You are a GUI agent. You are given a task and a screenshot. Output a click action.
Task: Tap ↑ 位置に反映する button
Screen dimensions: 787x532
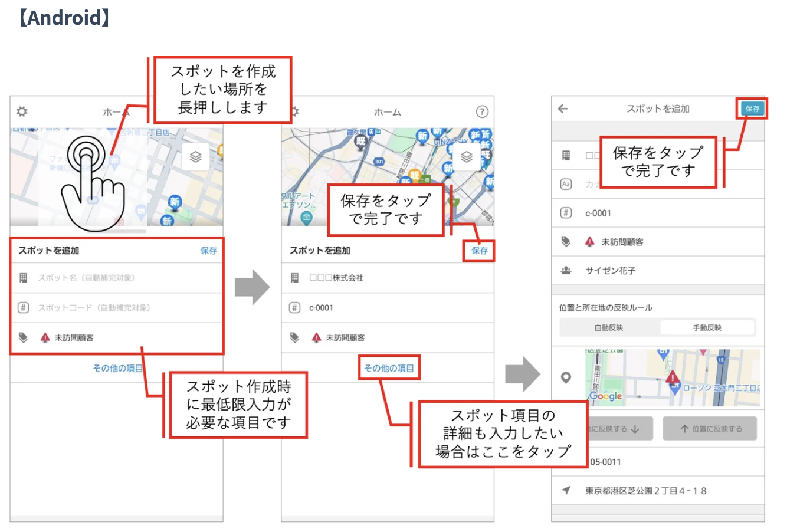pos(710,429)
